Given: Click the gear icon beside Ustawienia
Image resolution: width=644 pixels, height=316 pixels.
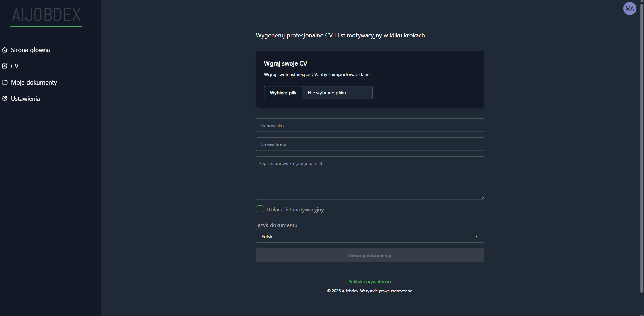Looking at the screenshot, I should pyautogui.click(x=5, y=98).
